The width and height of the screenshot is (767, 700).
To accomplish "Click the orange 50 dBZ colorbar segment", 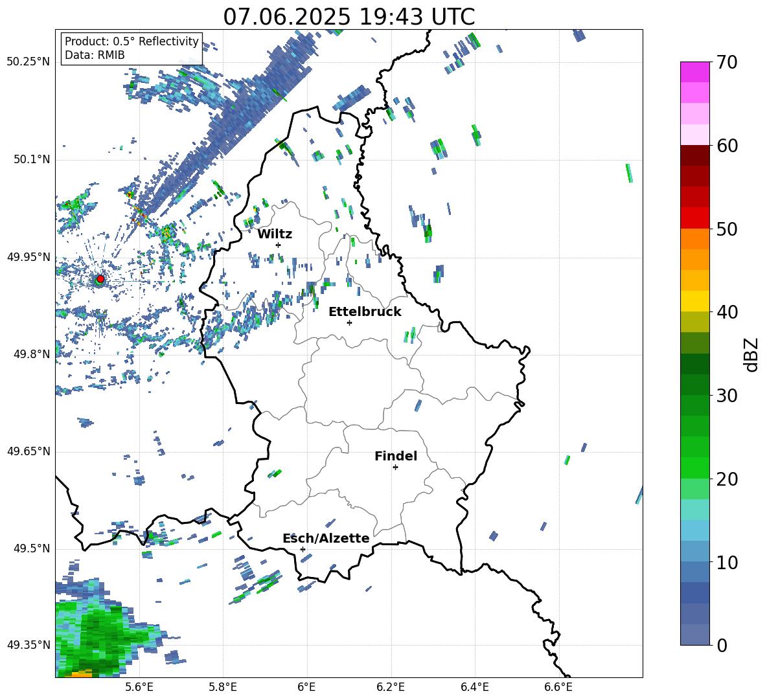I will tap(694, 238).
